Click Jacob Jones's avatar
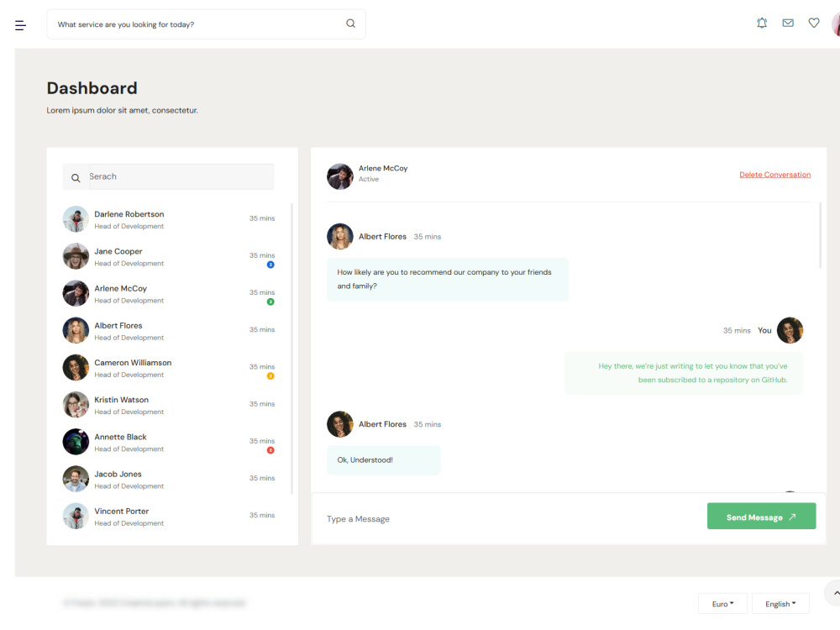840x630 pixels. (76, 479)
